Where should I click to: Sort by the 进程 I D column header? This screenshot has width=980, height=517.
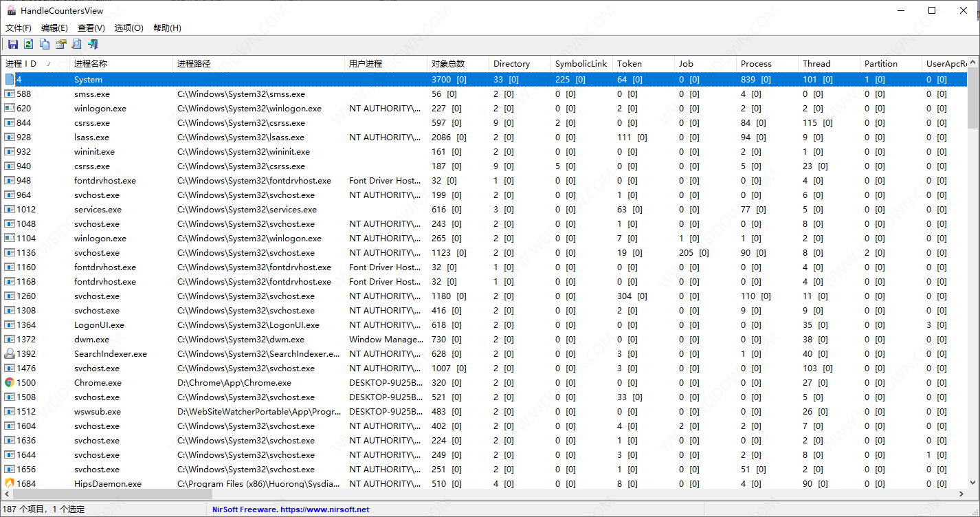coord(35,64)
